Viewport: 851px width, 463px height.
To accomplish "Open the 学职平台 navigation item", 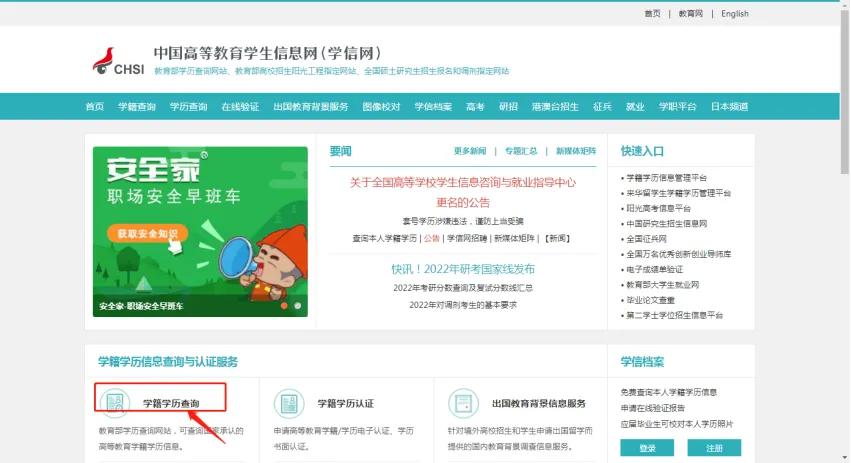I will tap(677, 106).
